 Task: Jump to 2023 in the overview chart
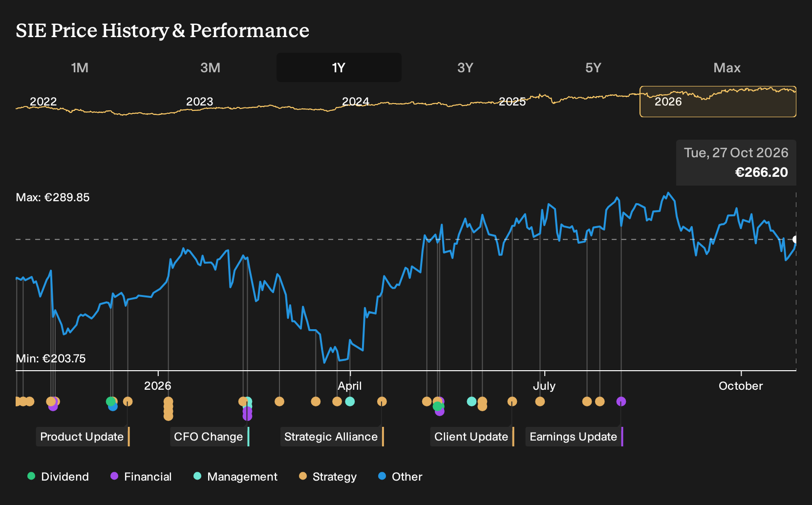[x=199, y=102]
